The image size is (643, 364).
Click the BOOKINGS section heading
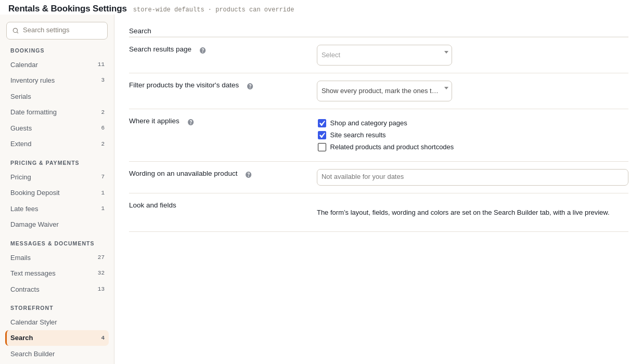click(28, 50)
